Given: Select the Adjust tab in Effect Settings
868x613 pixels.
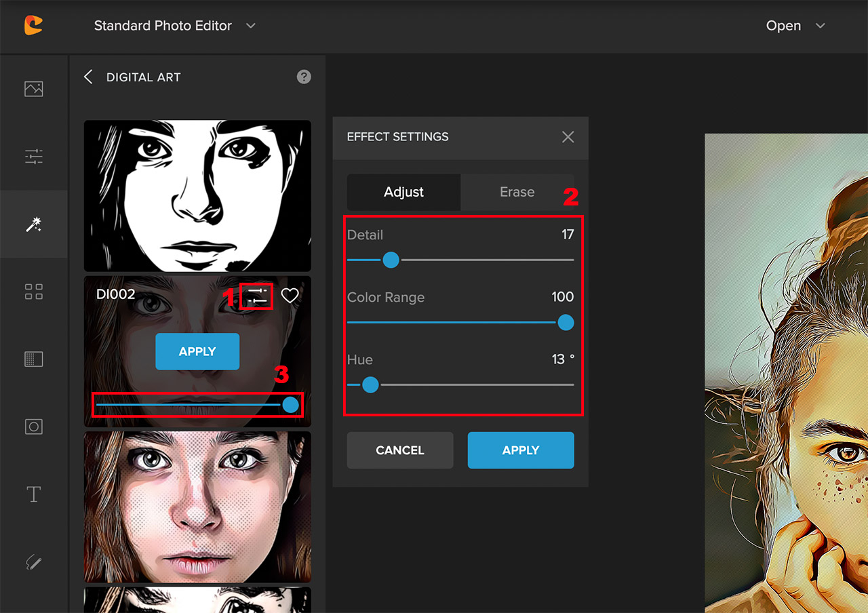Looking at the screenshot, I should point(403,192).
